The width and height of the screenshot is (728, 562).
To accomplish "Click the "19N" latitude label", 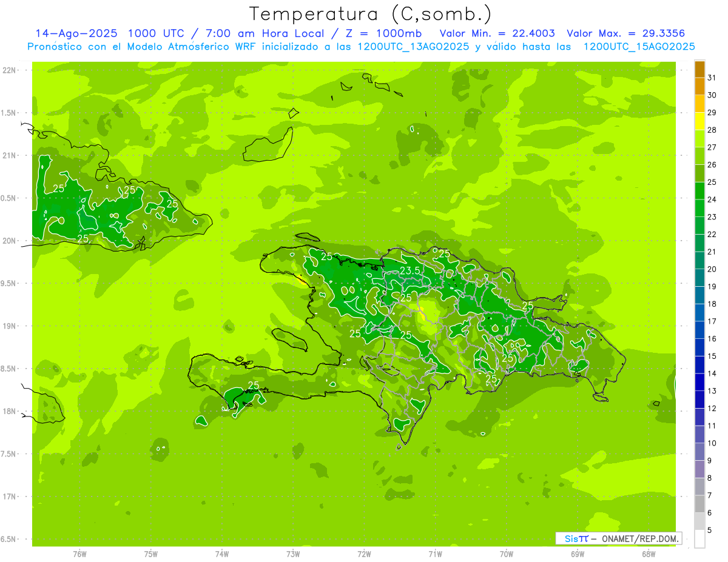I will click(x=8, y=326).
